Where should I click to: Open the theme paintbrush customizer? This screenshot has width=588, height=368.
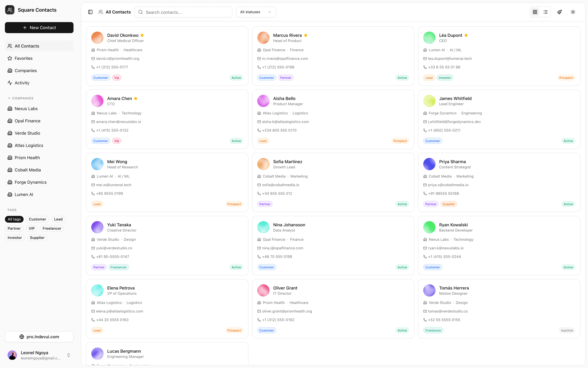click(x=560, y=12)
